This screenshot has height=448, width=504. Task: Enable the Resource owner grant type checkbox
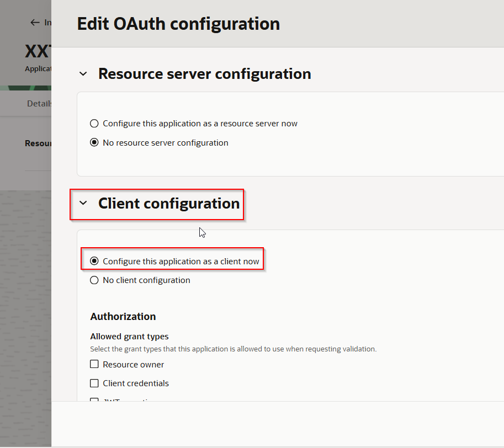pyautogui.click(x=94, y=364)
